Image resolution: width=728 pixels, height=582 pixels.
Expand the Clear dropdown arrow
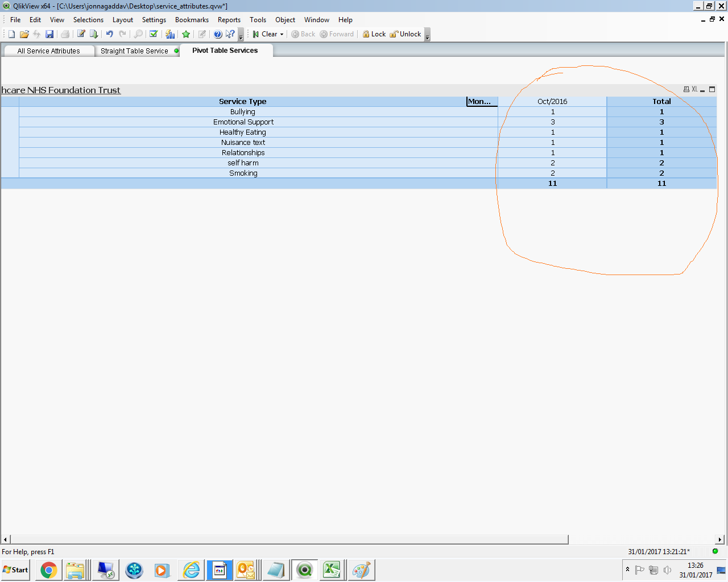(282, 34)
